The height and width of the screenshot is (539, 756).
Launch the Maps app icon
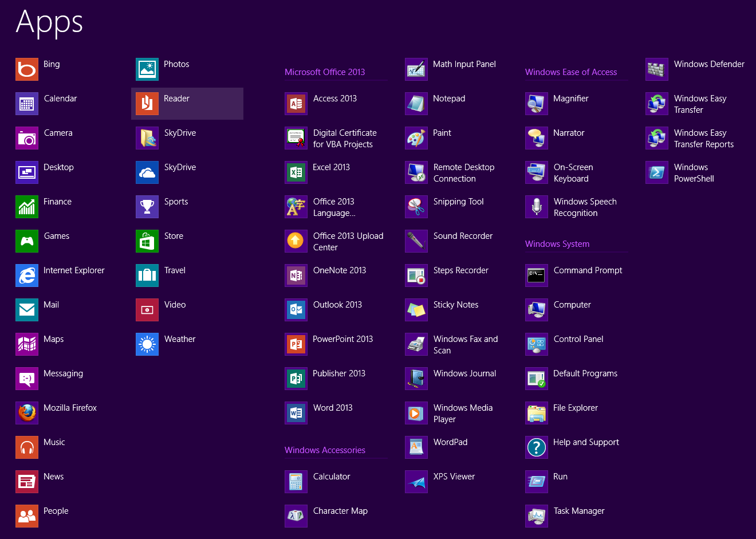27,344
